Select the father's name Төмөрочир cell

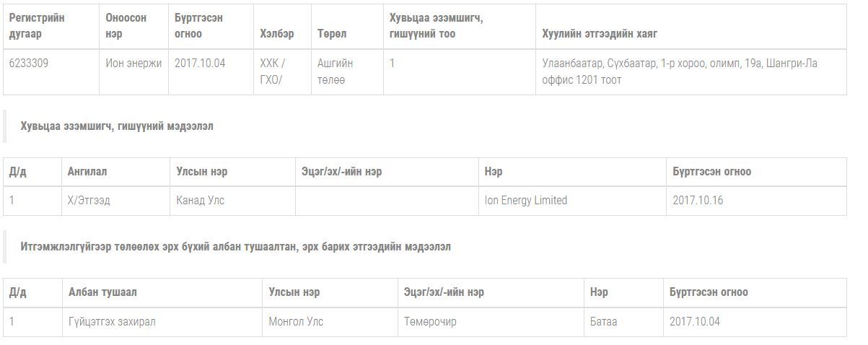[x=430, y=322]
